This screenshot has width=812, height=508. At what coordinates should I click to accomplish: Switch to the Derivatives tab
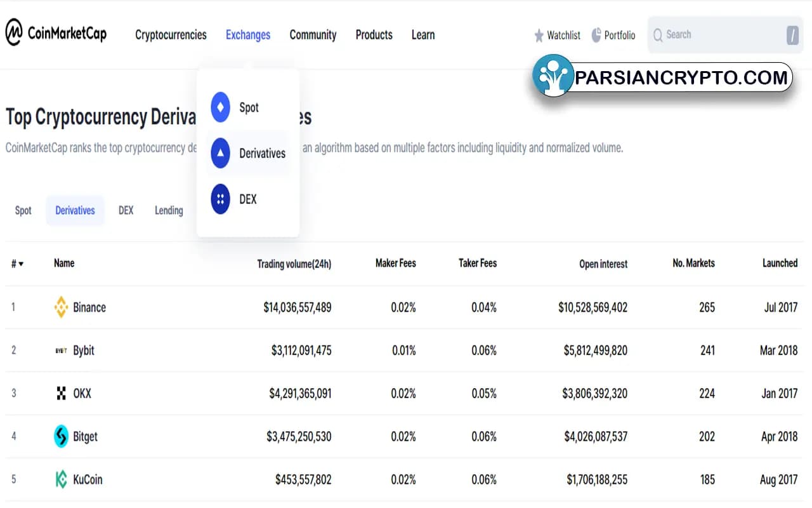tap(75, 211)
